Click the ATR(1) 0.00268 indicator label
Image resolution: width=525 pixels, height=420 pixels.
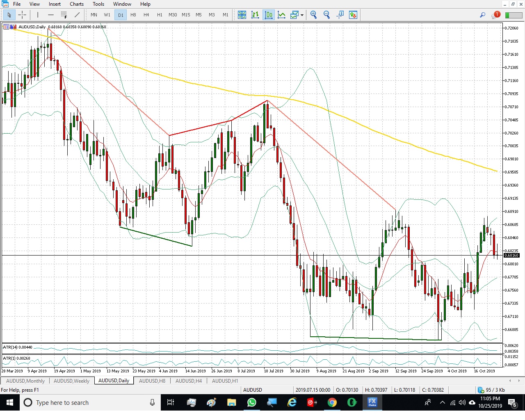point(16,358)
